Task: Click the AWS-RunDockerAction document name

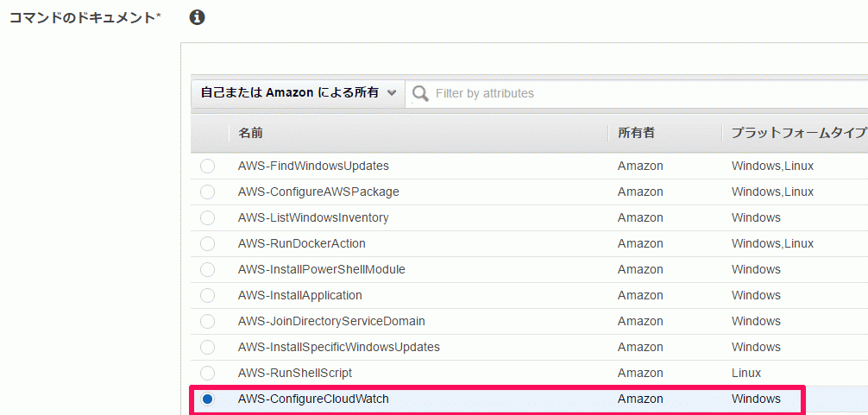Action: tap(302, 243)
